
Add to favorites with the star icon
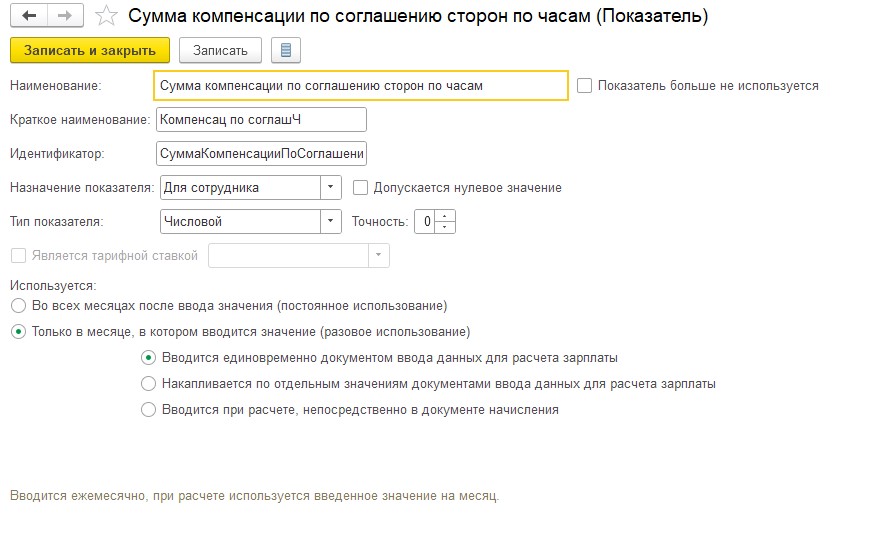(x=106, y=16)
